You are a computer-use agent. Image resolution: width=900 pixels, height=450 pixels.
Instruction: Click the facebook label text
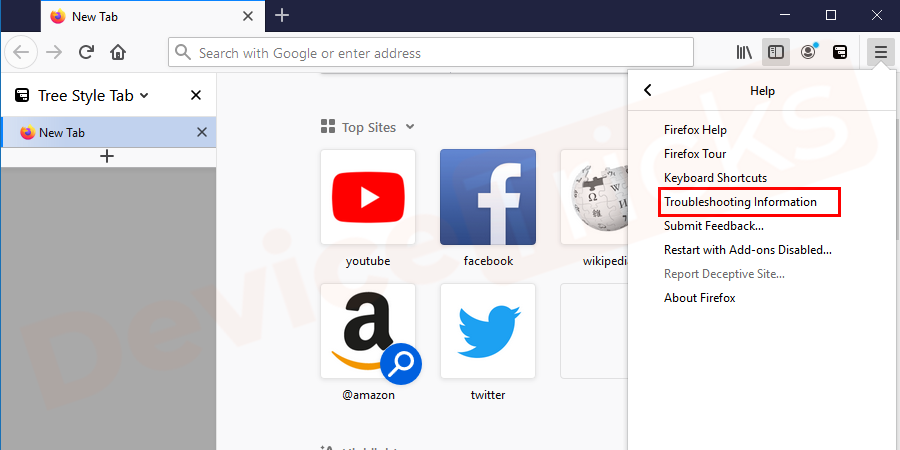(488, 261)
